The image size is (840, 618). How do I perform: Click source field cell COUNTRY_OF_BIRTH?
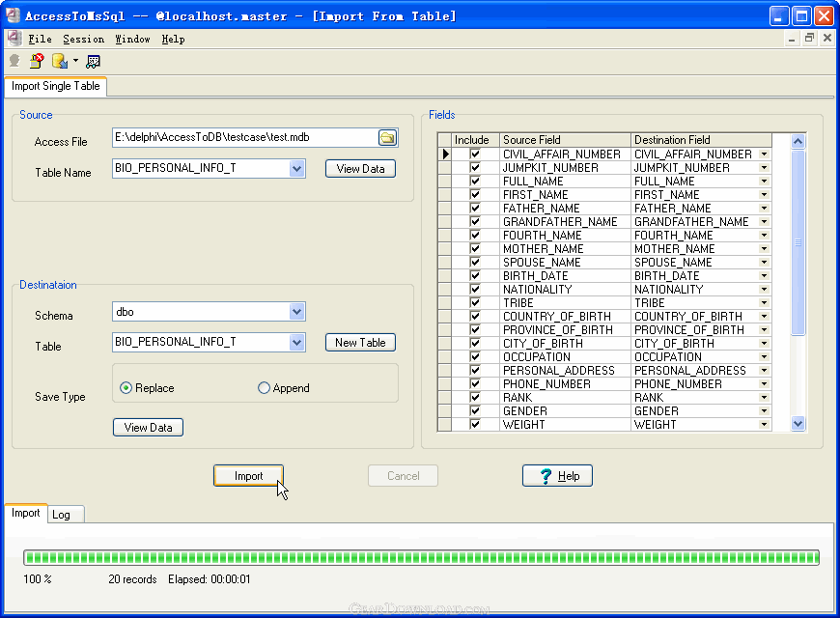(565, 317)
